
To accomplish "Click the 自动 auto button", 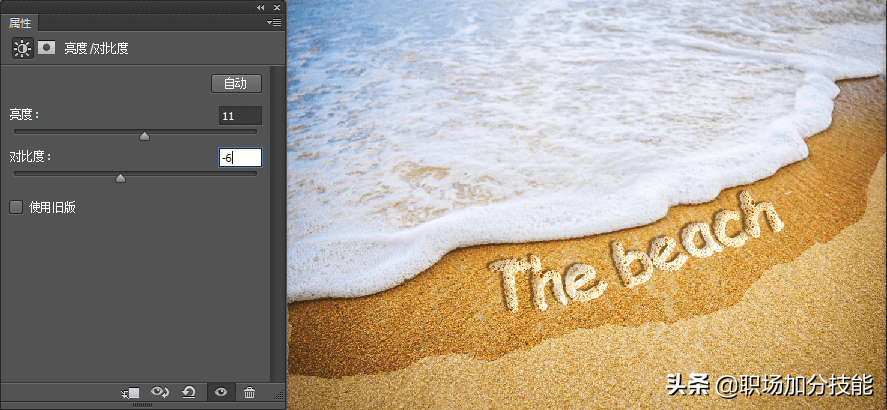I will pyautogui.click(x=236, y=84).
